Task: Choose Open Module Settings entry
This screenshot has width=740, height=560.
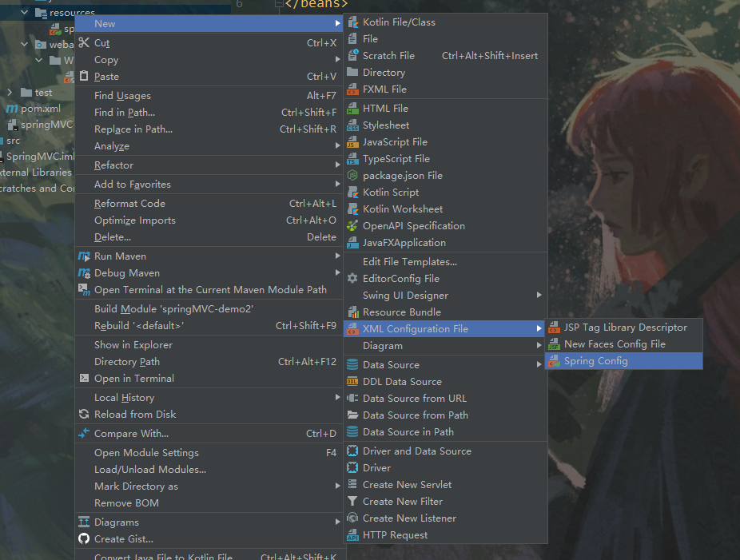Action: (x=209, y=452)
